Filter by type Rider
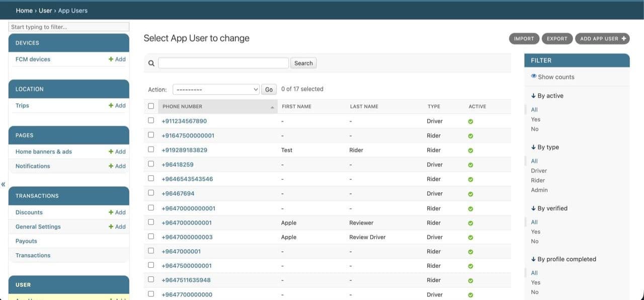Viewport: 644px width, 300px height. (538, 180)
